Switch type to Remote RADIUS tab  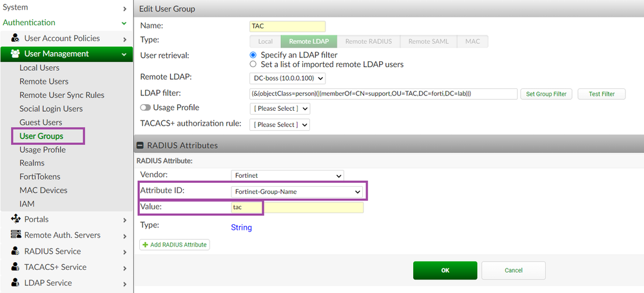click(x=369, y=42)
